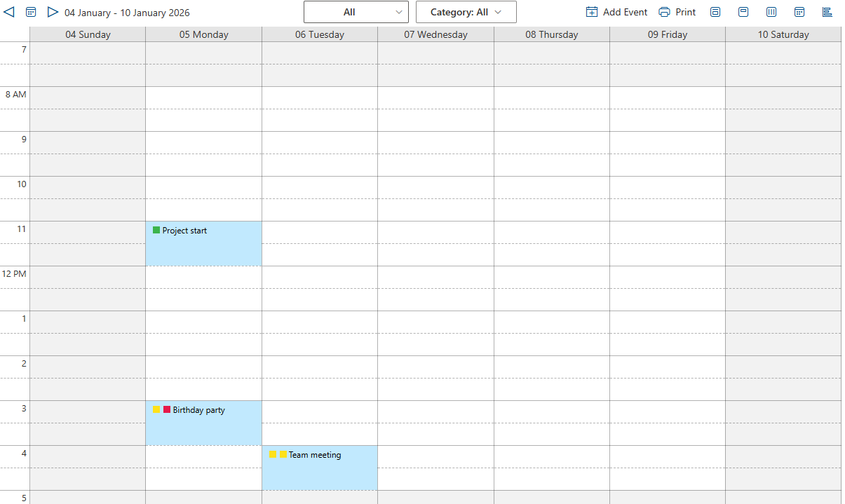
Task: Open the 'Project start' event
Action: pos(203,243)
